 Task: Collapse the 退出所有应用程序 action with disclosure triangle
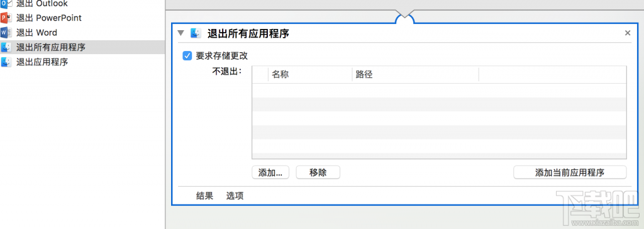click(x=180, y=33)
